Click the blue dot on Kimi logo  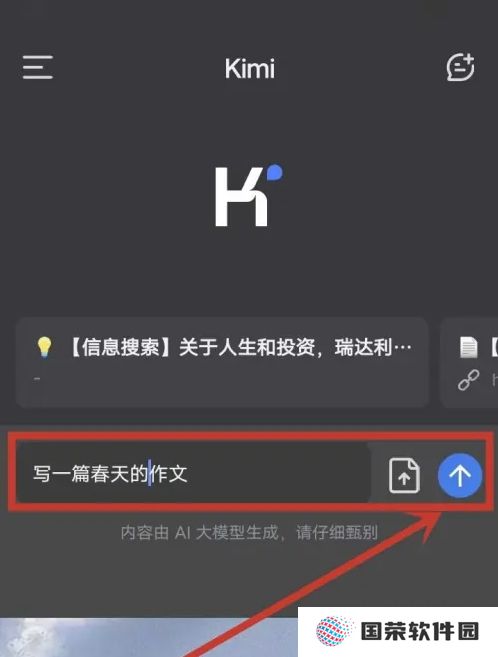(x=275, y=173)
